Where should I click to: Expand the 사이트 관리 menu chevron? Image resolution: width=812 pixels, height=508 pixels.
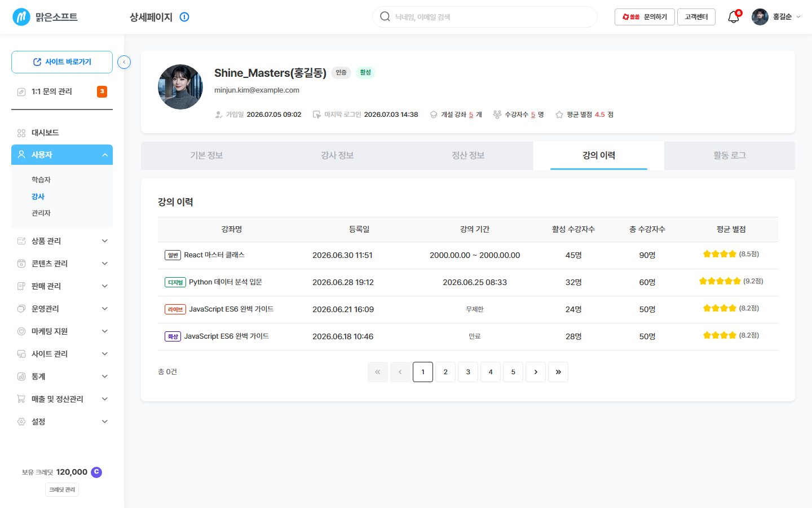105,354
